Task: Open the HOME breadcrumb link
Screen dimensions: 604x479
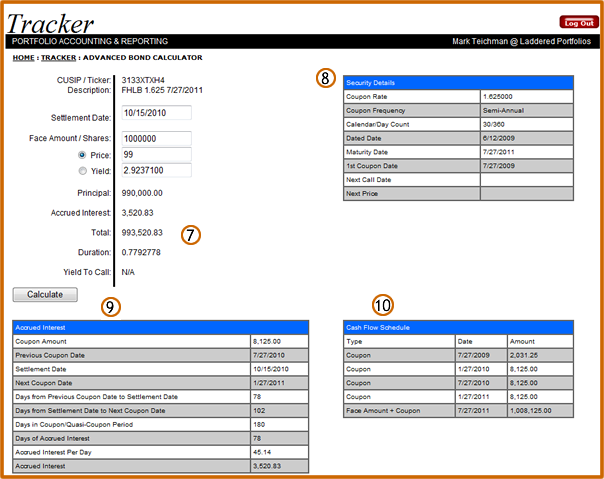Action: pyautogui.click(x=23, y=58)
